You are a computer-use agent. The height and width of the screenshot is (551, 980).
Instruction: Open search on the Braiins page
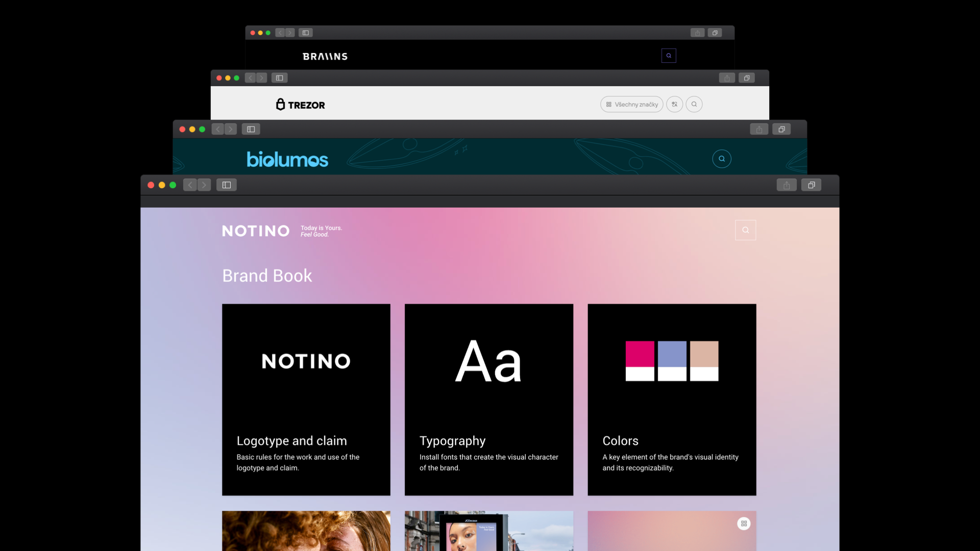[x=669, y=56]
